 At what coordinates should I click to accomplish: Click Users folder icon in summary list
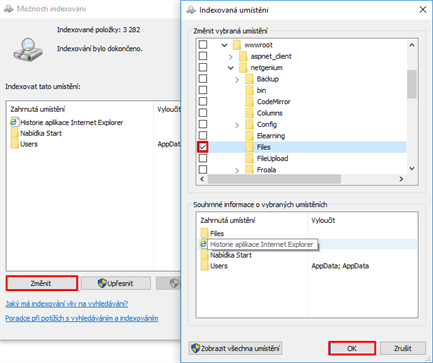[204, 266]
